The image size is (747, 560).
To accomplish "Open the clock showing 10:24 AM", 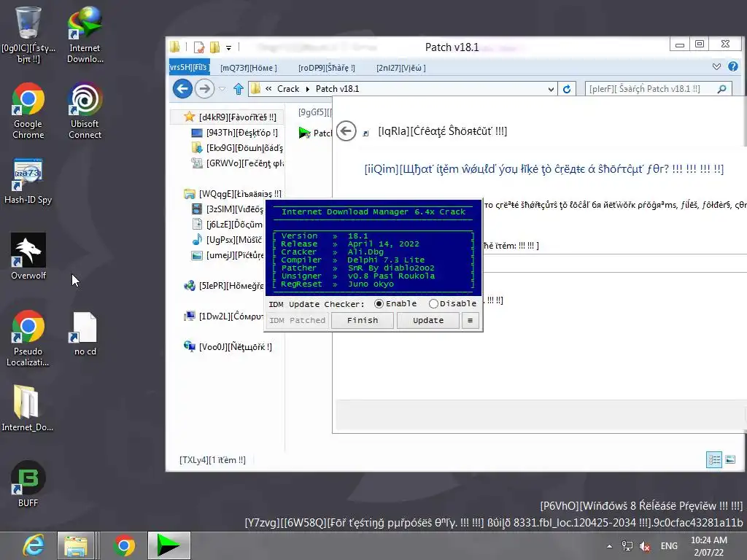I will point(709,546).
